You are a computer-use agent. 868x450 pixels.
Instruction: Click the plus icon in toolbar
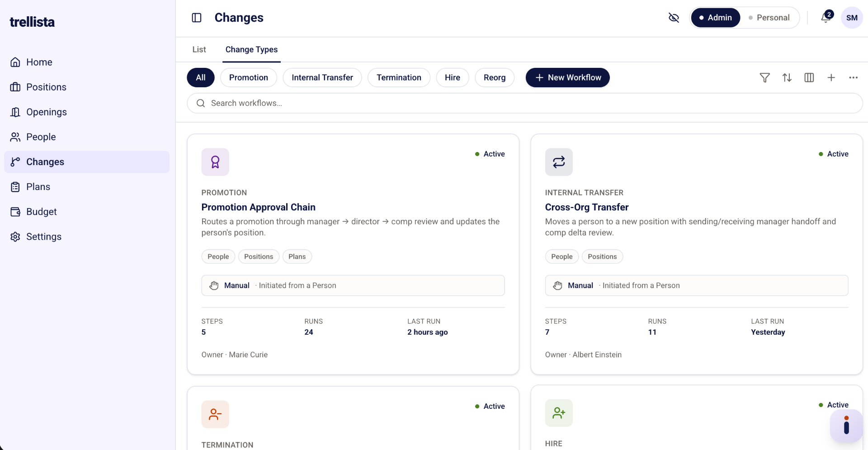(x=831, y=78)
